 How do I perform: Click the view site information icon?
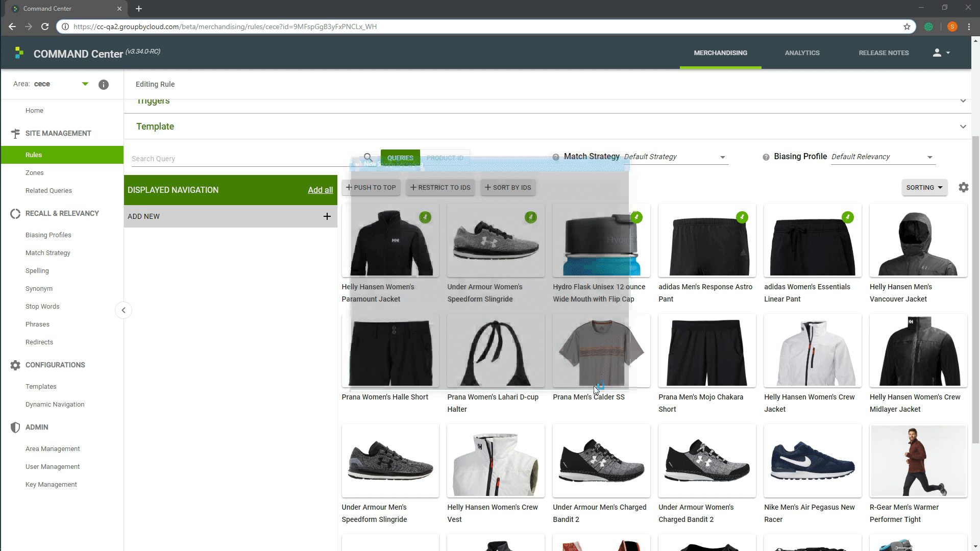[x=65, y=27]
